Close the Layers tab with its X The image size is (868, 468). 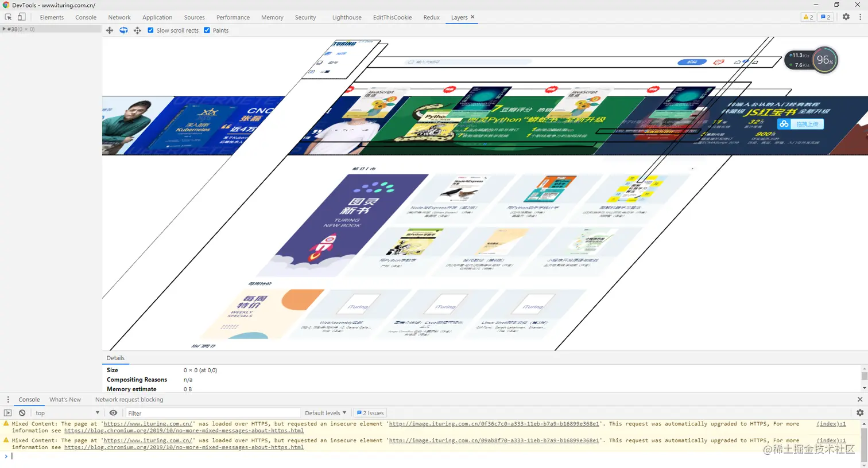tap(472, 17)
